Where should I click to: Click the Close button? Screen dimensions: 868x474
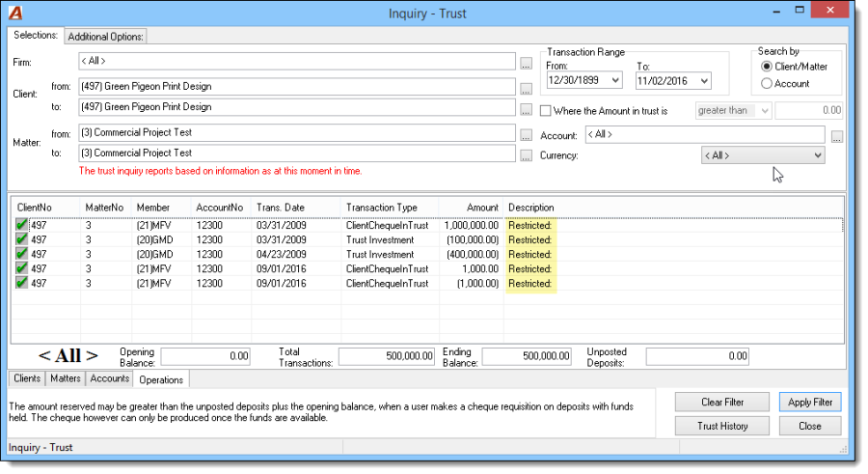coord(810,426)
